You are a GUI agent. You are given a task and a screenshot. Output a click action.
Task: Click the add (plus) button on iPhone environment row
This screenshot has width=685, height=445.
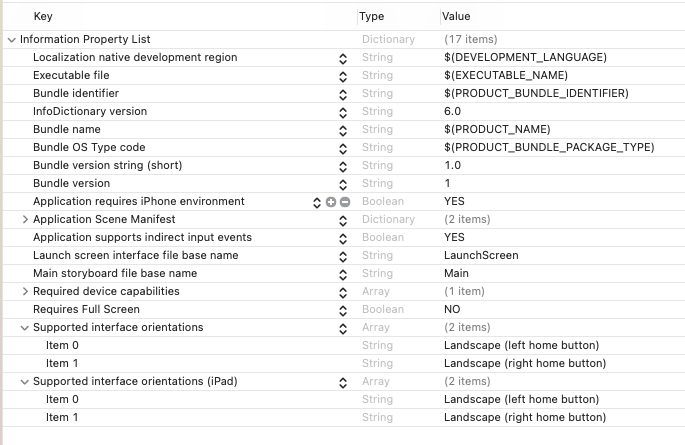coord(331,202)
